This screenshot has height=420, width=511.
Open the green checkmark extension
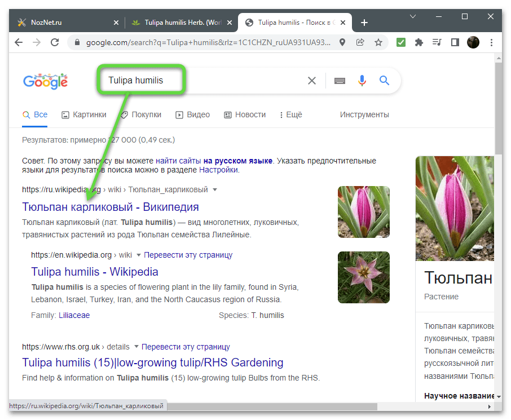[x=401, y=42]
